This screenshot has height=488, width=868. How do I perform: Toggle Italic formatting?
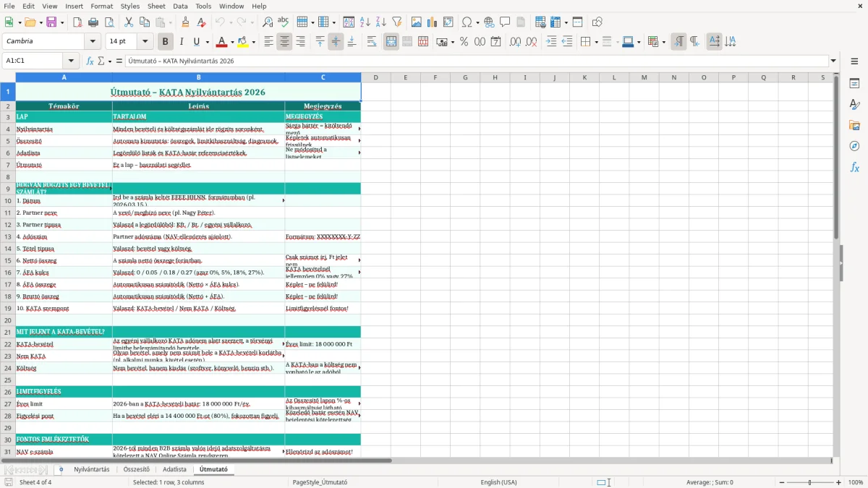[x=181, y=42]
